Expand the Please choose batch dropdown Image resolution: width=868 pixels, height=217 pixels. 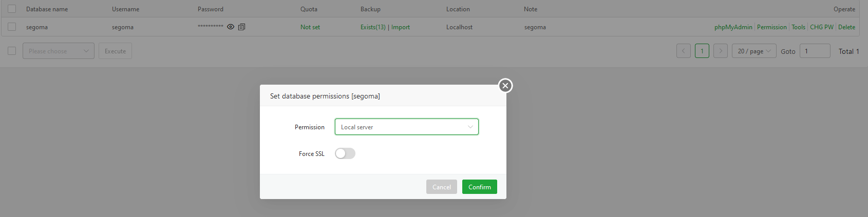(58, 51)
